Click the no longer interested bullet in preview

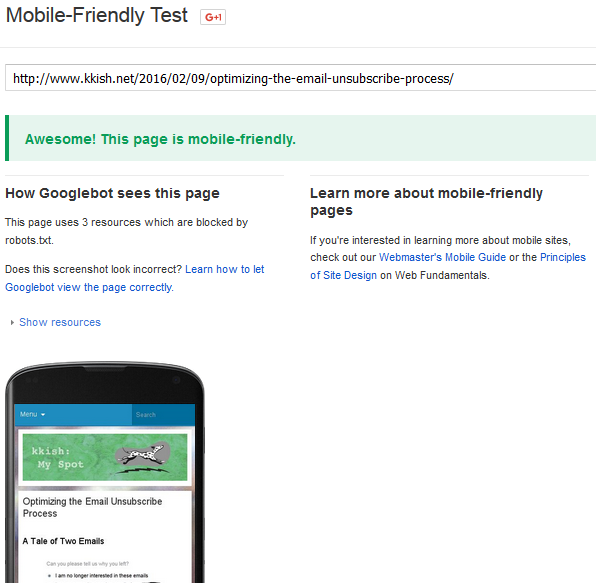click(101, 575)
